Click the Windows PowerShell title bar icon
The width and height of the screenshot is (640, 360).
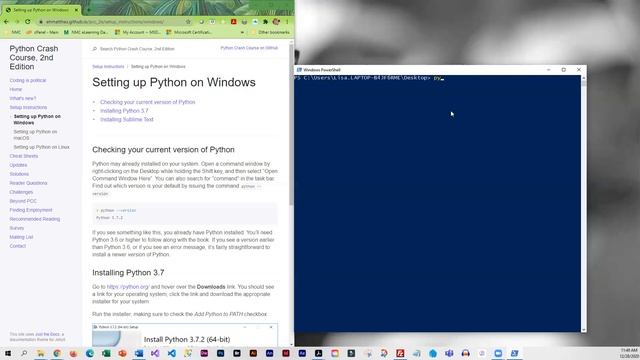[299, 70]
